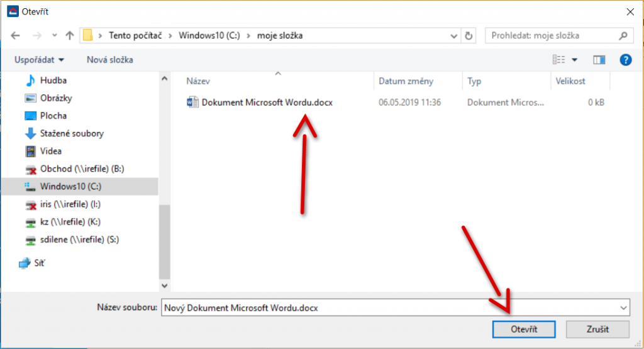Create a folder with Nová složka
The height and width of the screenshot is (349, 644).
tap(109, 60)
